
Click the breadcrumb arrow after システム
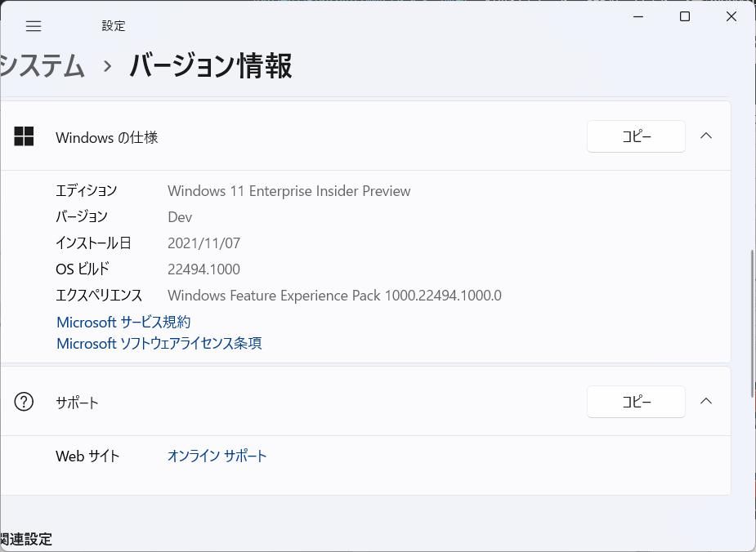107,67
